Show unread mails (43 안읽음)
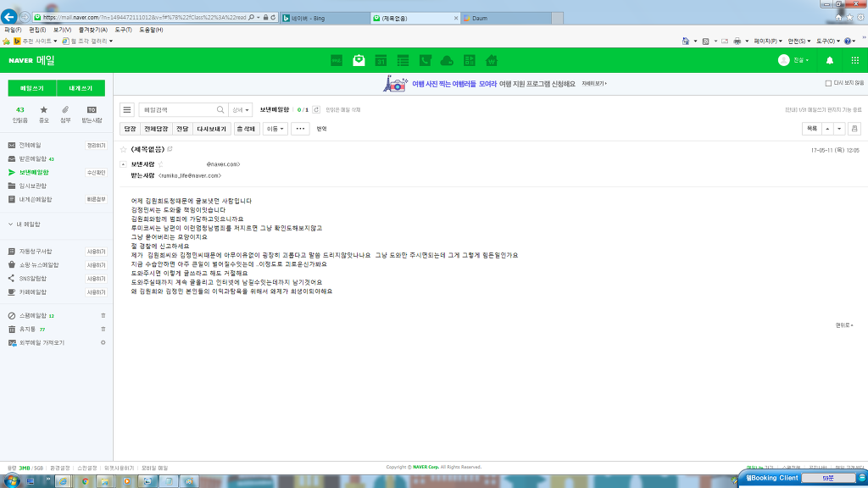This screenshot has width=868, height=488. (x=20, y=114)
